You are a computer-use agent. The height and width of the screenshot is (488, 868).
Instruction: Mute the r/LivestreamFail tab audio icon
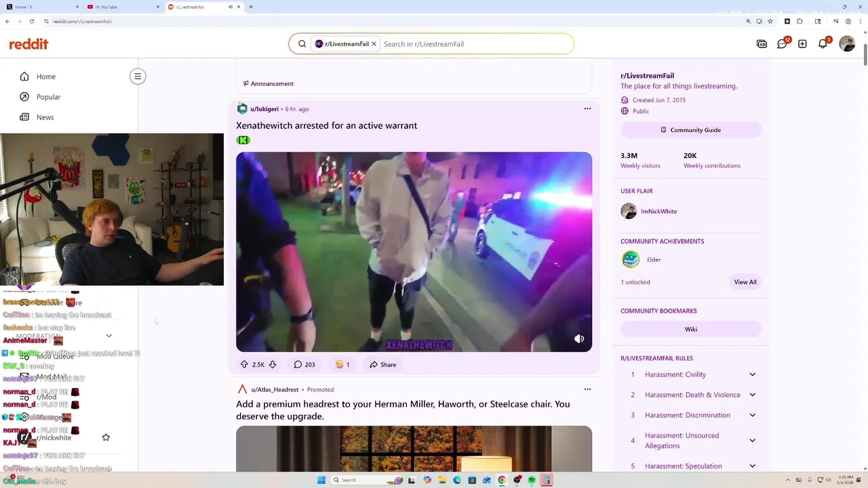click(231, 7)
